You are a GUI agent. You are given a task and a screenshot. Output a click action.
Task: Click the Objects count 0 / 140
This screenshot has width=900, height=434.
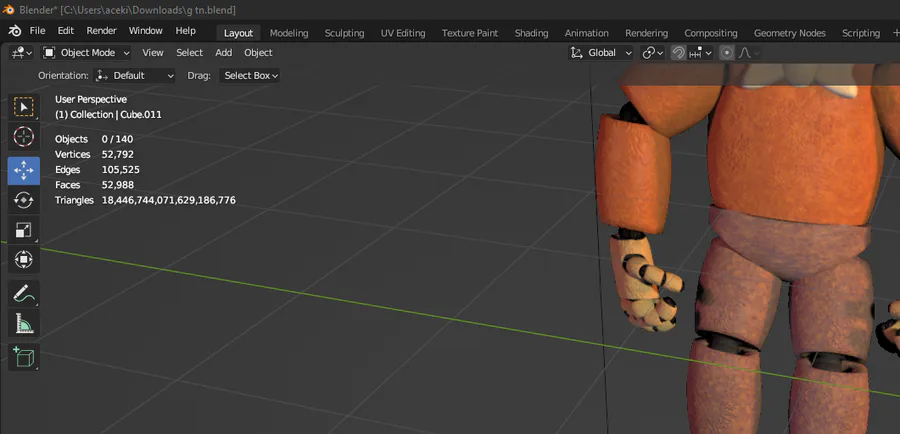(119, 139)
